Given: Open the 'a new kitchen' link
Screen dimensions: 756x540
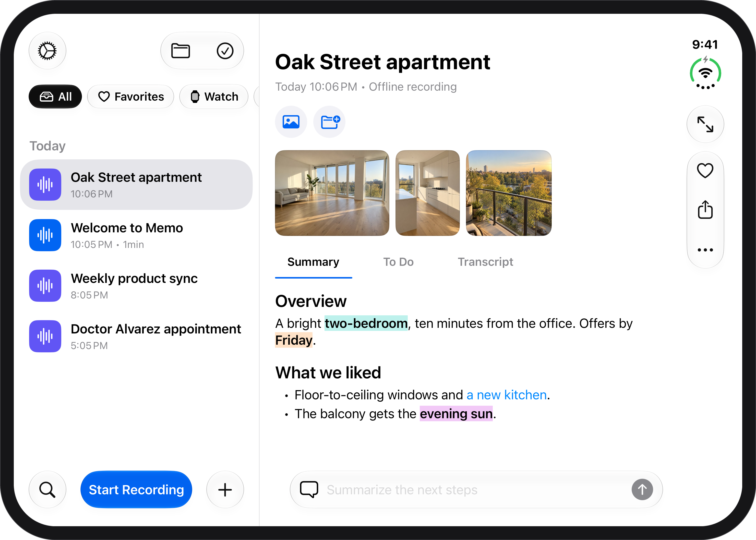Looking at the screenshot, I should coord(507,395).
